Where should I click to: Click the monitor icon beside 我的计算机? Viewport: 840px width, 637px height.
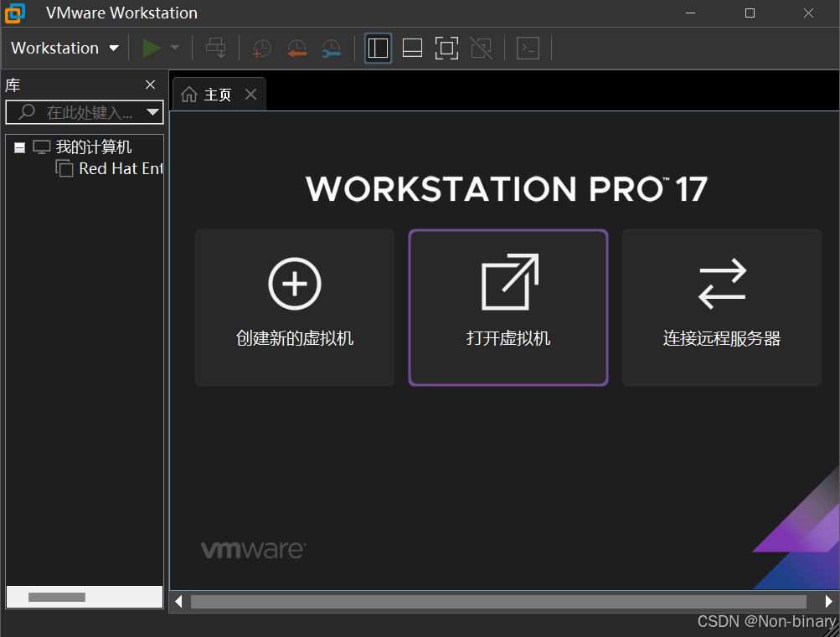(42, 146)
